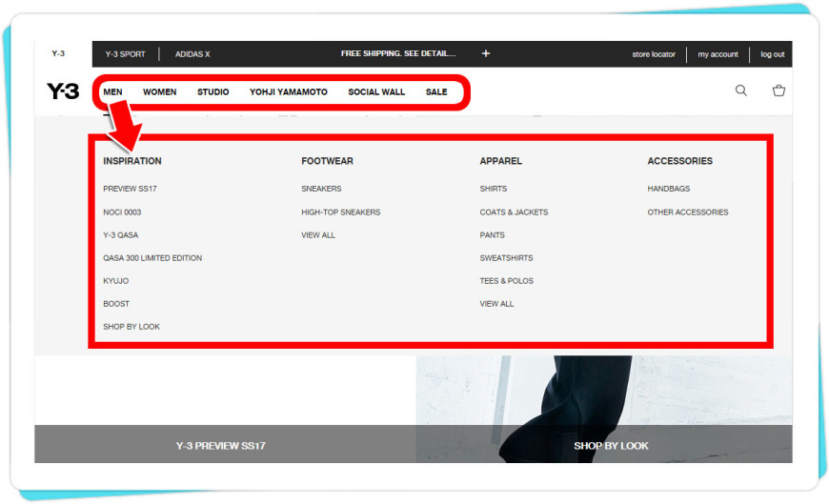The width and height of the screenshot is (829, 504).
Task: Go to SOCIAL WALL
Action: [x=376, y=92]
